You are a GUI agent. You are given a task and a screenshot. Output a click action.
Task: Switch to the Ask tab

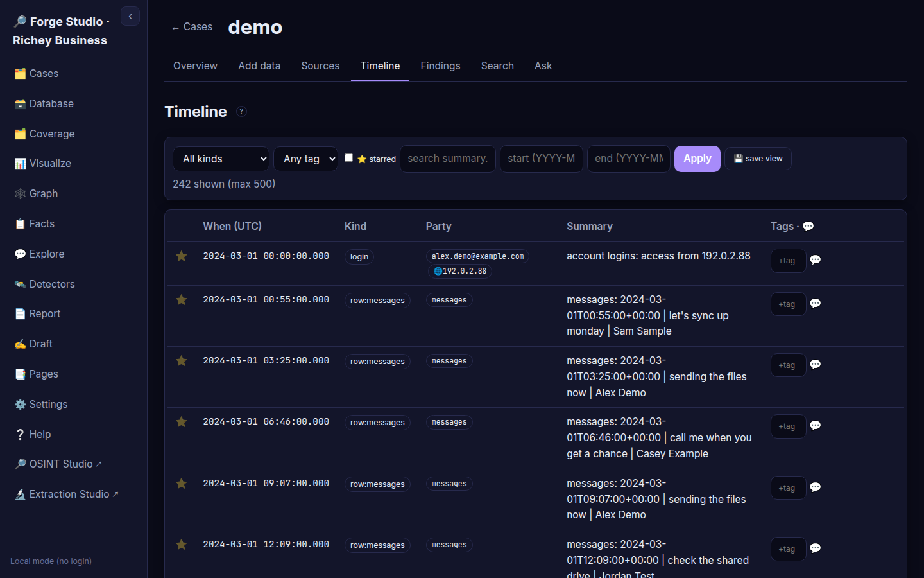coord(543,66)
